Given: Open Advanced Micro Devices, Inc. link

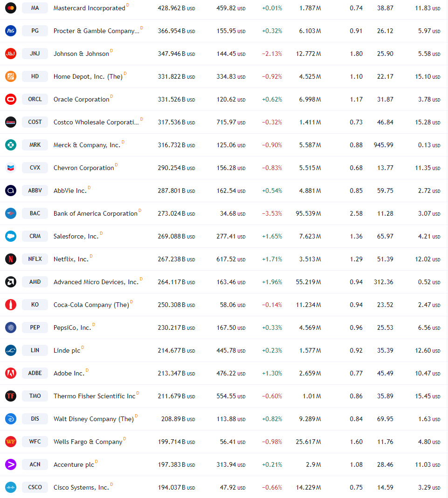Looking at the screenshot, I should [x=96, y=282].
